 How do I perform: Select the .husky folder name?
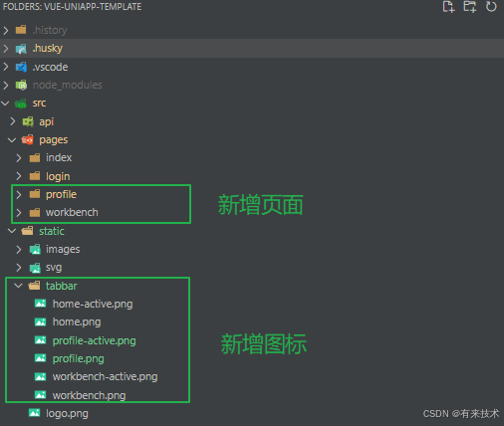pyautogui.click(x=48, y=49)
